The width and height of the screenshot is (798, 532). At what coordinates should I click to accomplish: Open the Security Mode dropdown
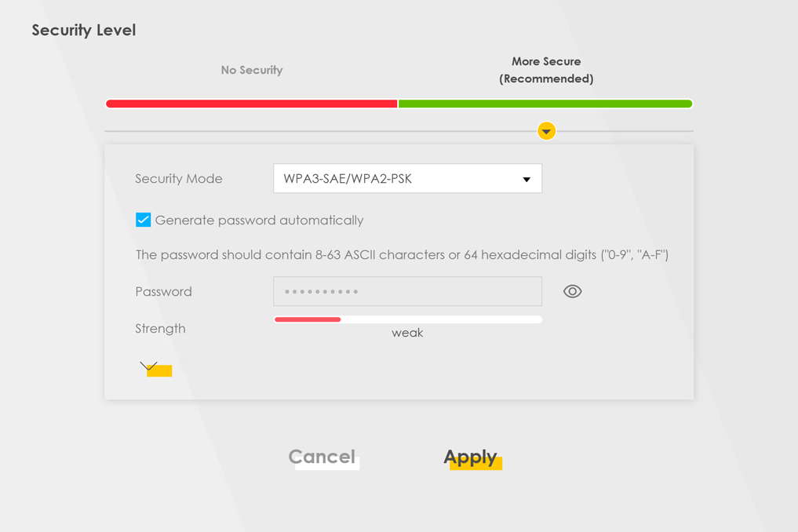coord(406,179)
